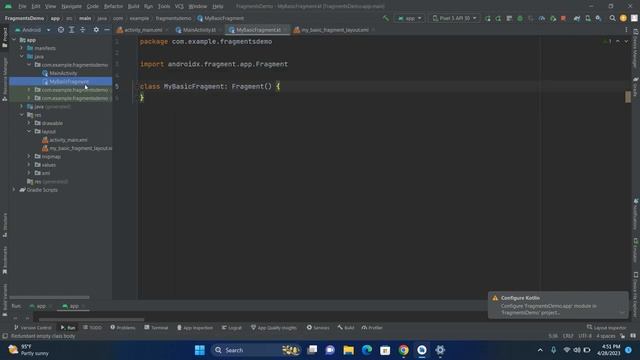Open the Device Manager toolbar icon
The height and width of the screenshot is (360, 640).
pyautogui.click(x=588, y=18)
